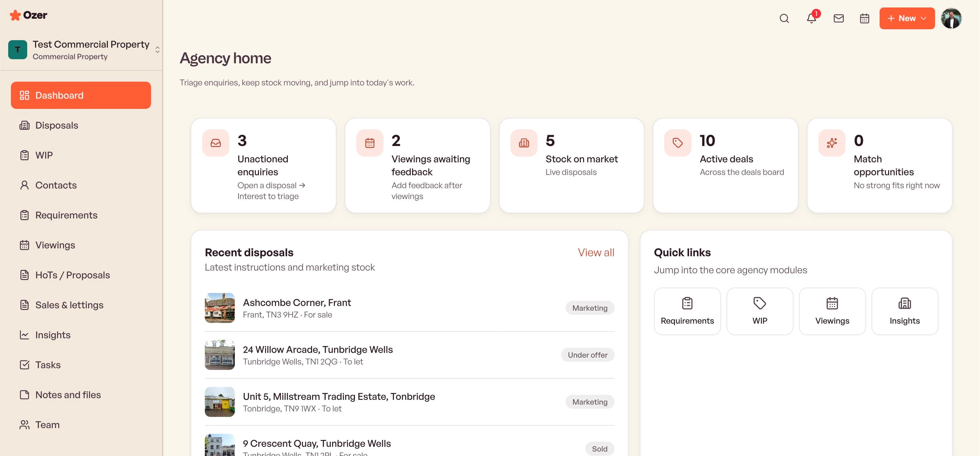This screenshot has height=456, width=980.
Task: Click the Requirements clipboard icon in sidebar
Action: (24, 215)
